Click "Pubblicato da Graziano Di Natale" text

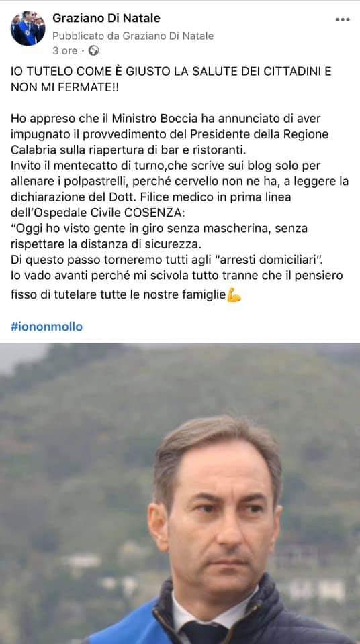click(x=133, y=36)
